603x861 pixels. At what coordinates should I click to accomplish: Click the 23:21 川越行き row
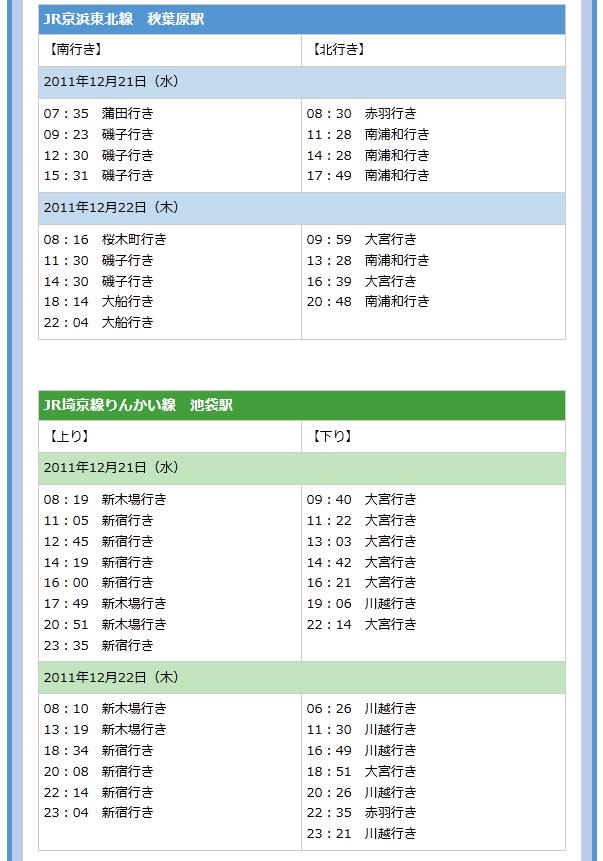[x=362, y=834]
